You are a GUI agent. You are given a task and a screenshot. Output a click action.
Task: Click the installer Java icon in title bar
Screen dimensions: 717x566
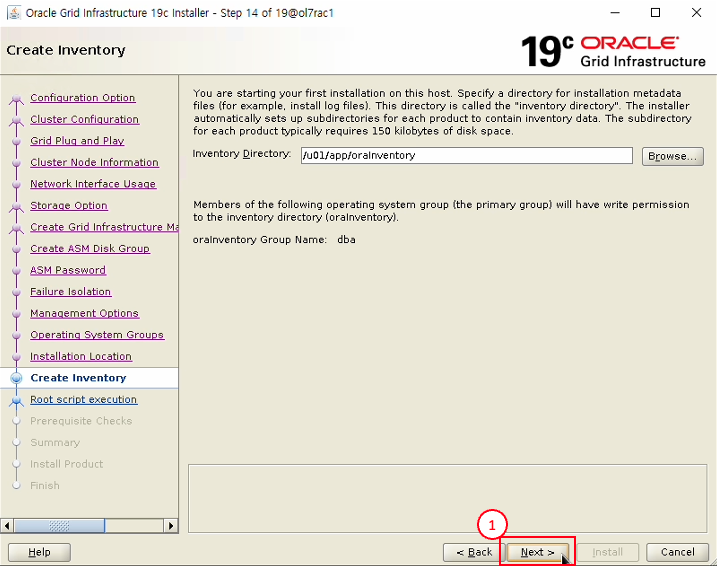pos(14,13)
